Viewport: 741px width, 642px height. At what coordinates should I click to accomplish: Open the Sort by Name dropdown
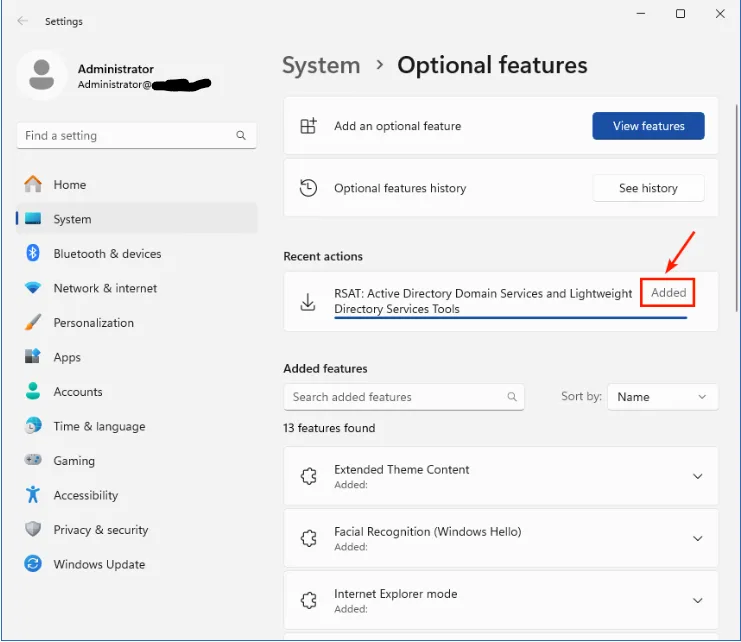click(662, 397)
